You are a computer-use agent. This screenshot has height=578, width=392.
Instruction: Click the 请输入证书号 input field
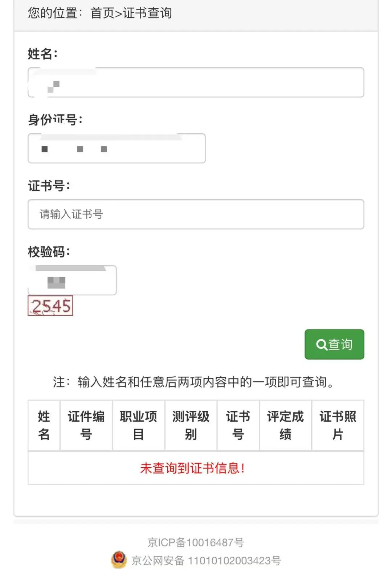[x=195, y=215]
